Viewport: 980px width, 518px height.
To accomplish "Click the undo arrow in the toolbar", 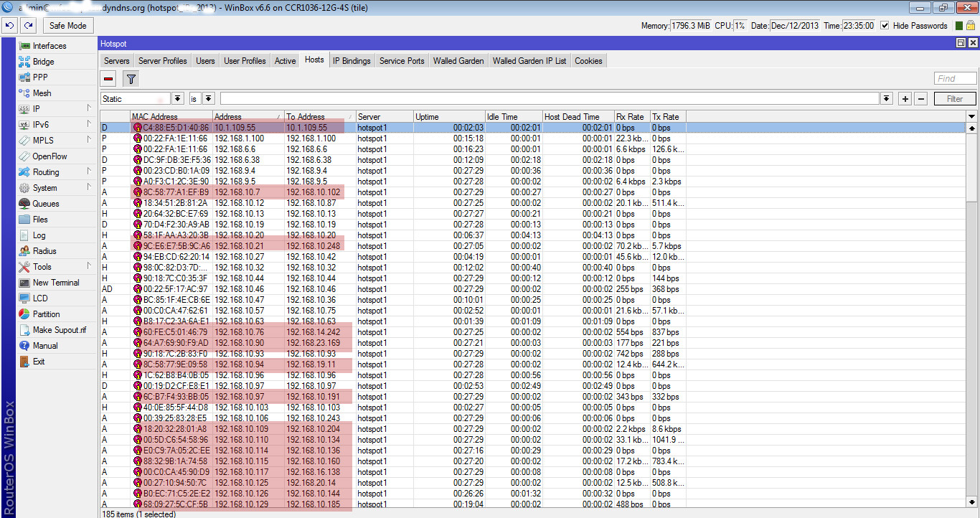I will coord(9,24).
